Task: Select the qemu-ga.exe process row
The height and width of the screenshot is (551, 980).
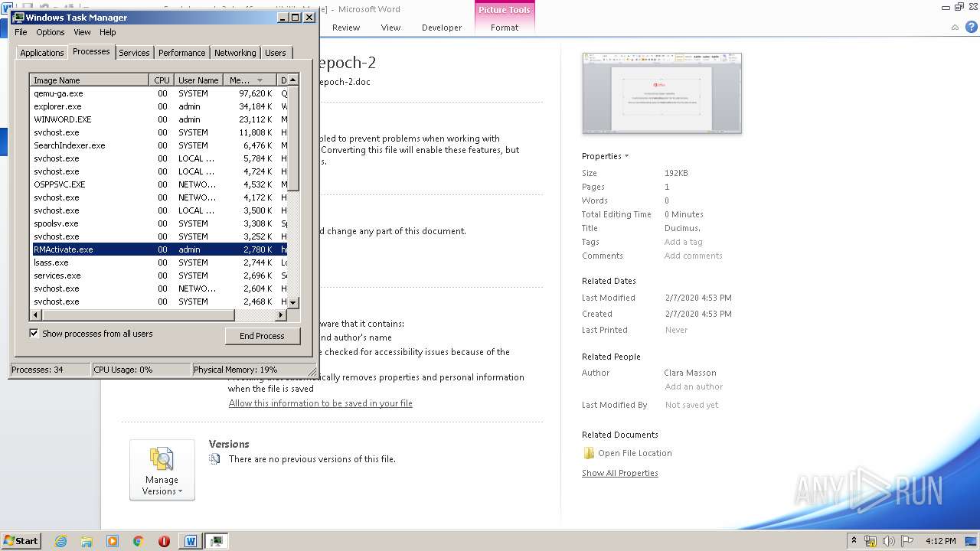Action: click(x=159, y=93)
